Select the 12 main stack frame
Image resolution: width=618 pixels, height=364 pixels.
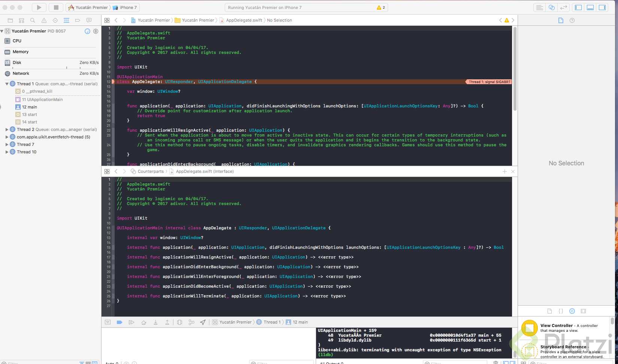click(29, 107)
